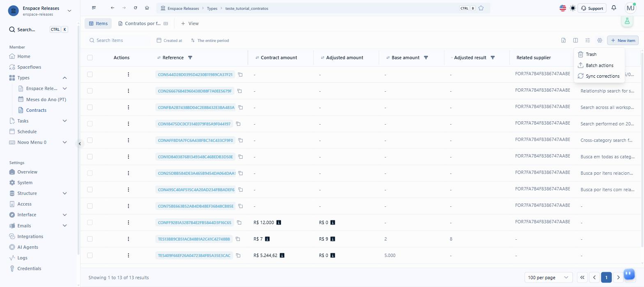This screenshot has height=287, width=644.
Task: Open the Enspace Releases workspace switcher
Action: (x=39, y=11)
